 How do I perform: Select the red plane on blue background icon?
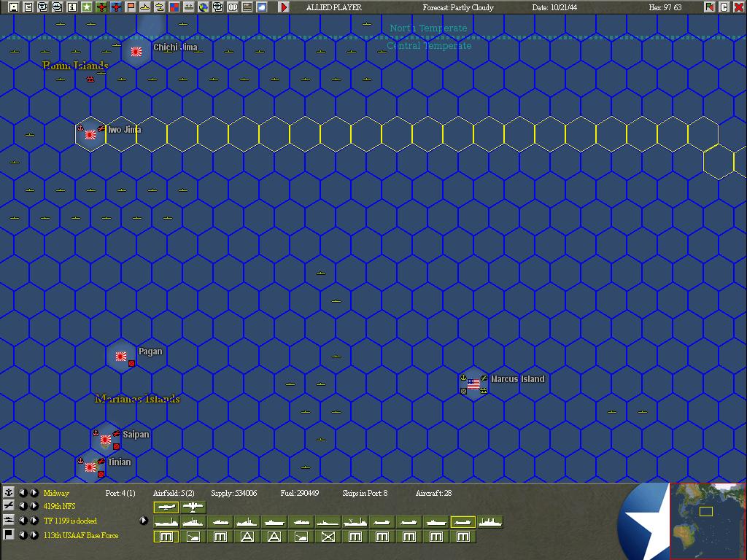(x=116, y=7)
